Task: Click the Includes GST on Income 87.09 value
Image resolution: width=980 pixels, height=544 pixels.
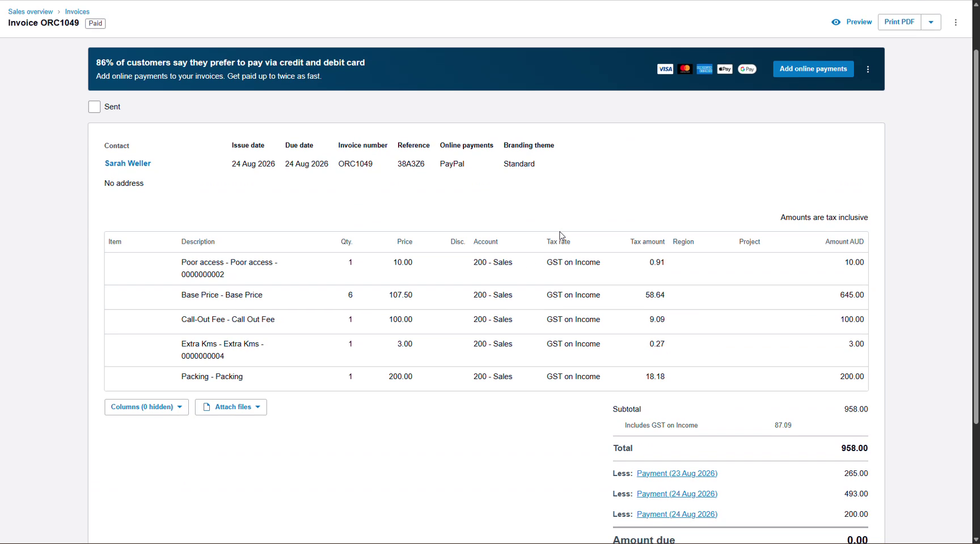Action: [783, 425]
